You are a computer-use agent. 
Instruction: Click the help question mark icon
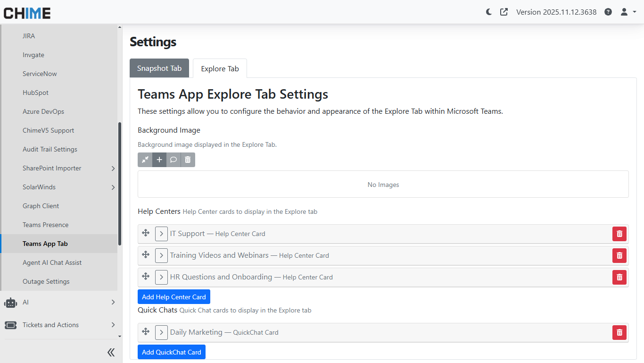pos(608,12)
